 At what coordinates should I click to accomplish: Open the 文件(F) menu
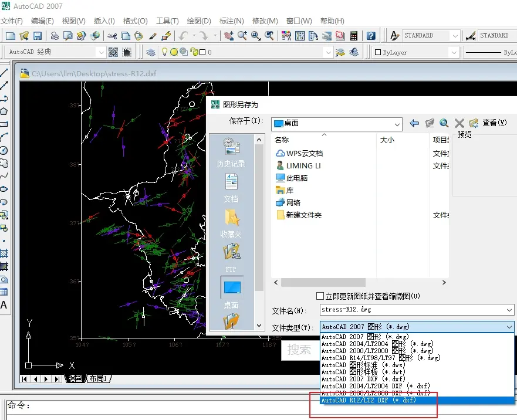pyautogui.click(x=12, y=21)
